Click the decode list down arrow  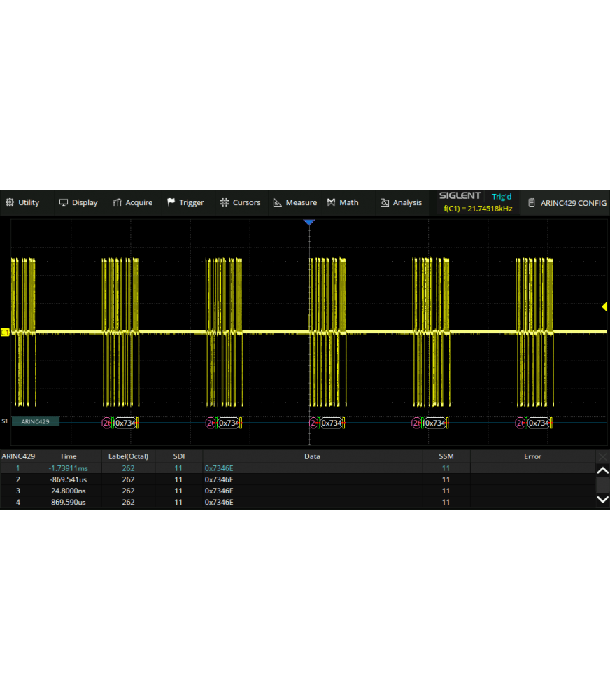point(603,500)
